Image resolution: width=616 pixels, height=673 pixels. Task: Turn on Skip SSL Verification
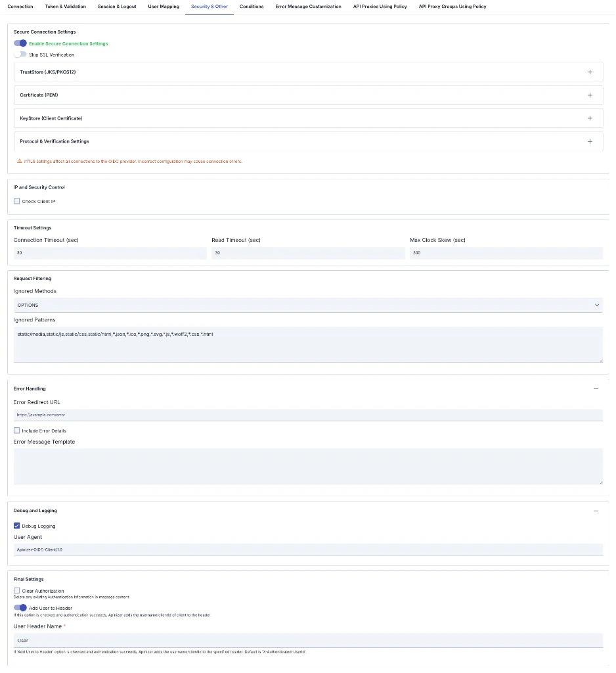20,55
